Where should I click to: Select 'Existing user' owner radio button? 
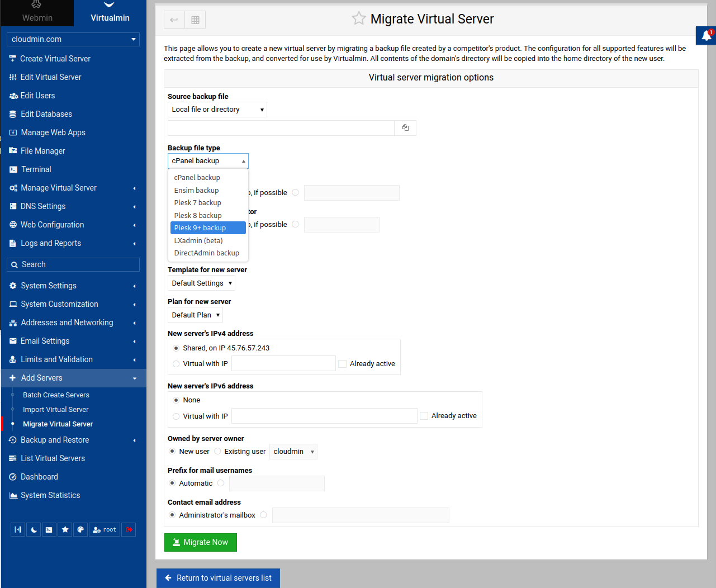(218, 452)
